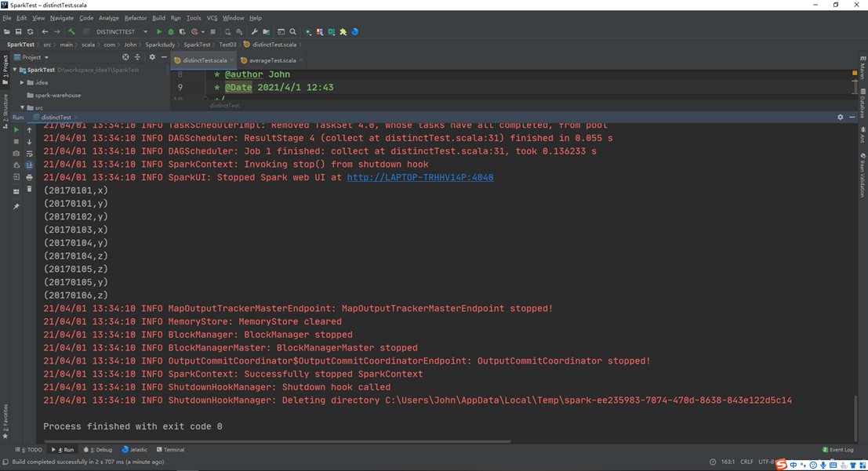
Task: Open Project panel gear options
Action: 152,57
